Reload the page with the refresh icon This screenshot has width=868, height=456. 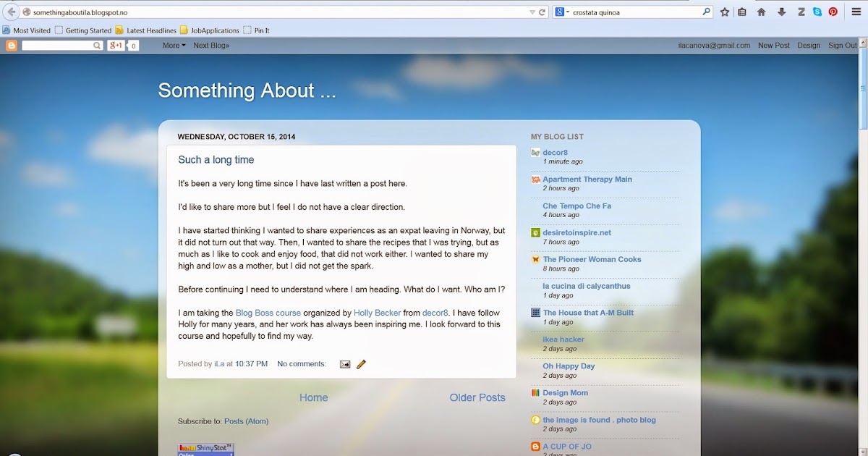point(542,12)
